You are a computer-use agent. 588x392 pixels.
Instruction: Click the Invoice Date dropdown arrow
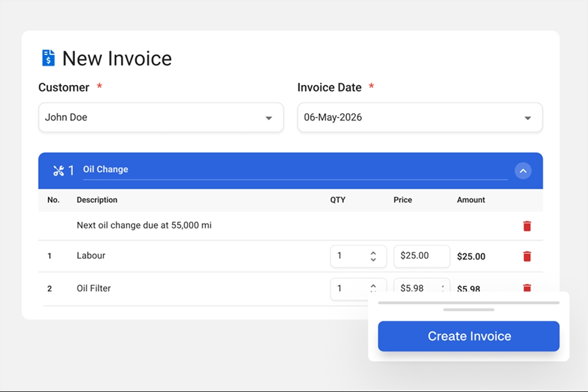coord(527,118)
